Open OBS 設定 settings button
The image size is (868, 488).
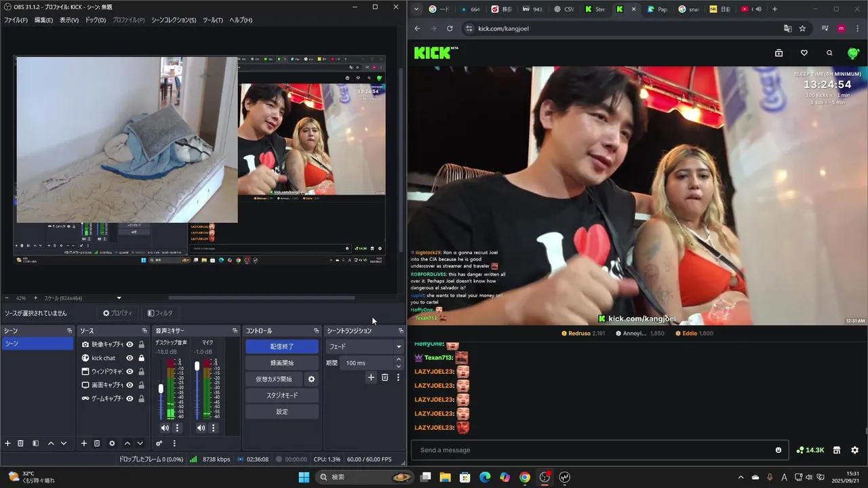pos(282,412)
